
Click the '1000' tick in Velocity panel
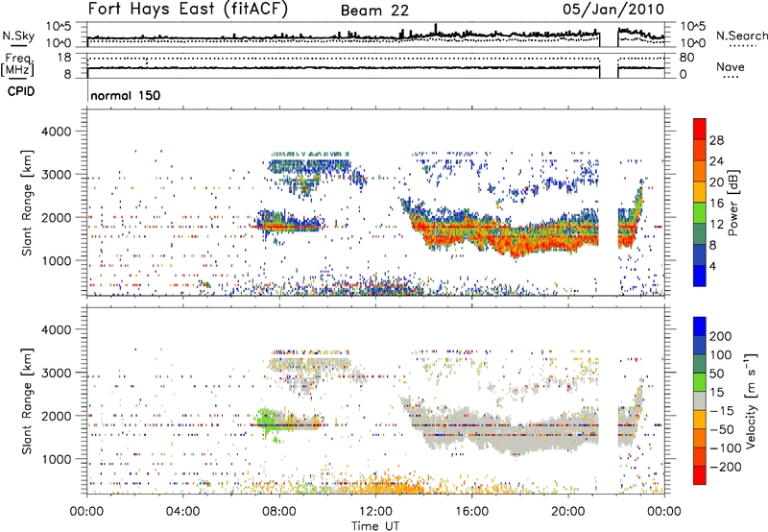[56, 459]
